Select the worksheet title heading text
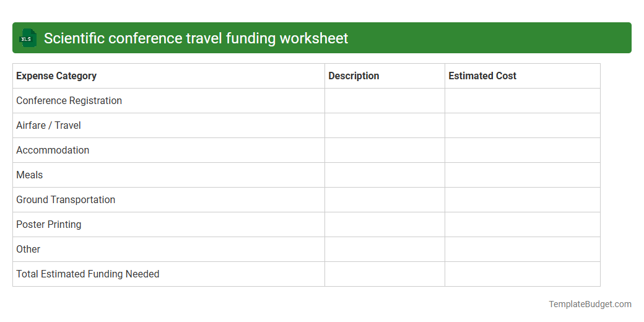Screen dimensions: 644x322 tap(196, 38)
